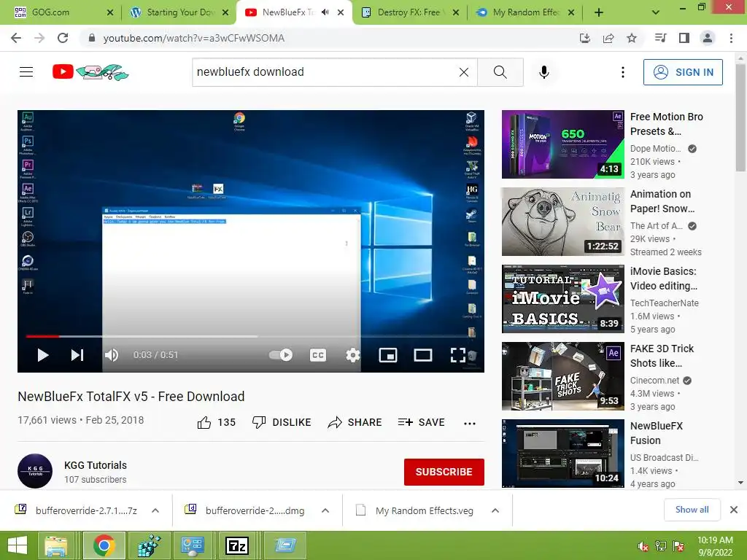This screenshot has width=747, height=560.
Task: Open the clock showing 10:19 AM
Action: [x=715, y=546]
